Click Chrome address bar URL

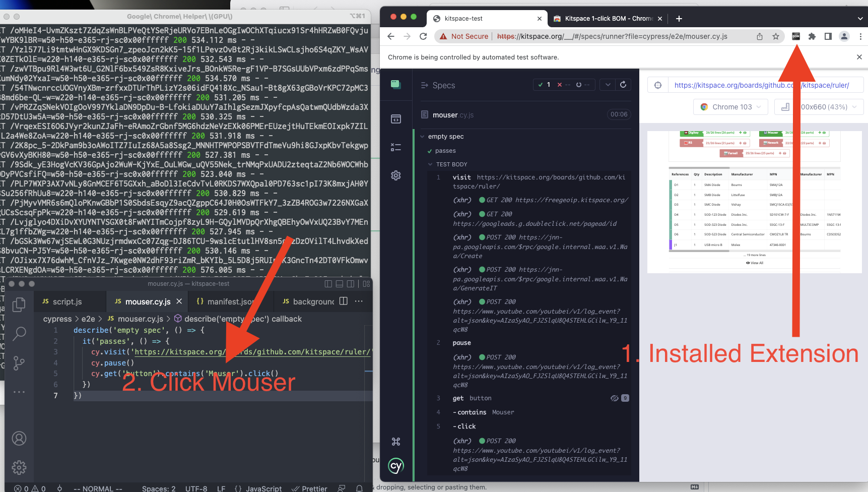(x=612, y=36)
